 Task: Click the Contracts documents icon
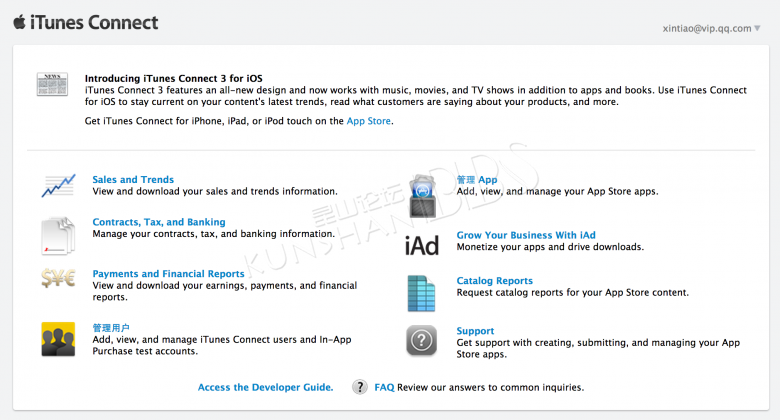tap(58, 236)
